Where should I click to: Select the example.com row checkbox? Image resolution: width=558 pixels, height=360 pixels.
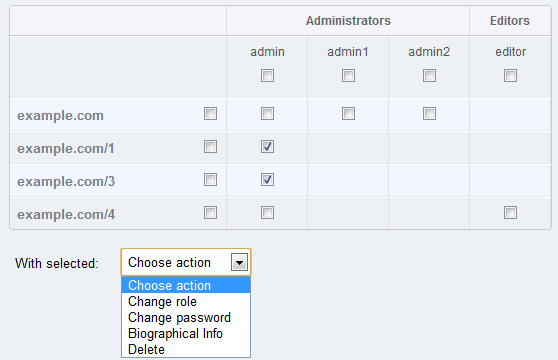coord(210,114)
